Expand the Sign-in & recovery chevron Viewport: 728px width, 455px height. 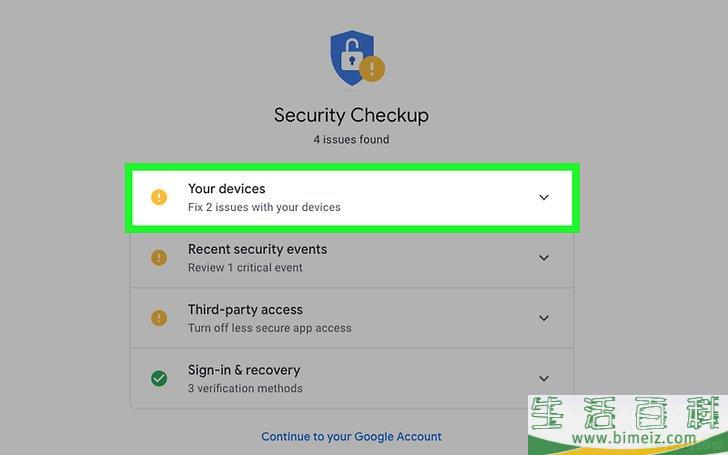point(544,378)
